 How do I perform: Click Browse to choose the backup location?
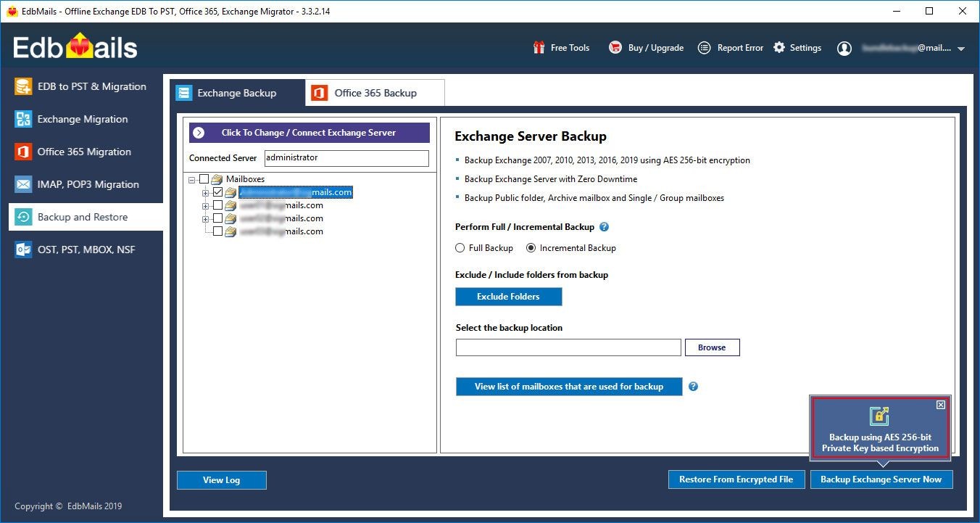tap(712, 347)
